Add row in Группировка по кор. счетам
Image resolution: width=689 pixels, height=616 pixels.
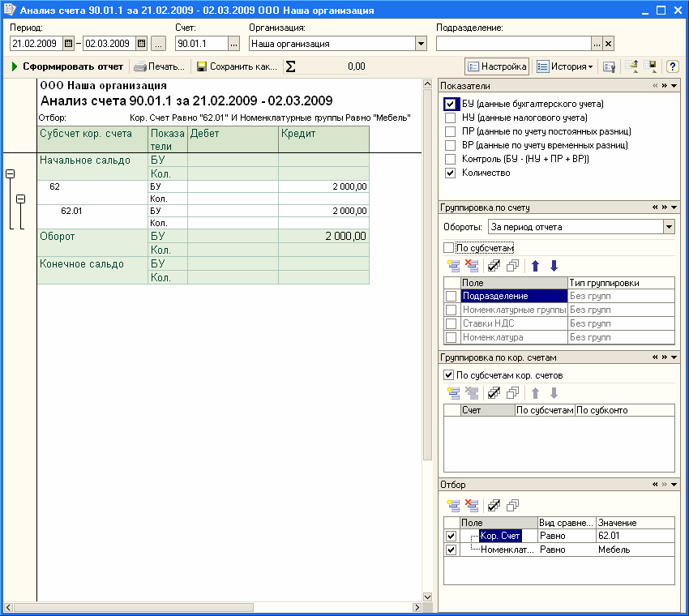[x=453, y=393]
